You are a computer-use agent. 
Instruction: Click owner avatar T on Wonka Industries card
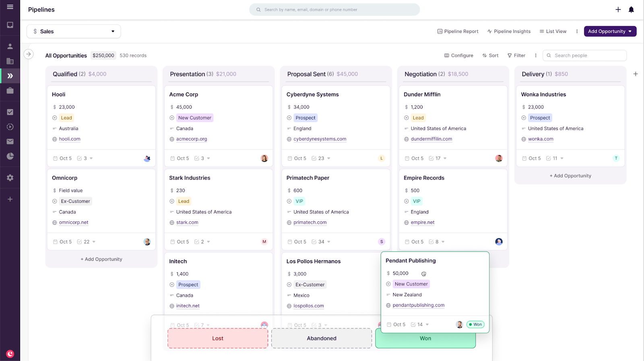pos(616,159)
